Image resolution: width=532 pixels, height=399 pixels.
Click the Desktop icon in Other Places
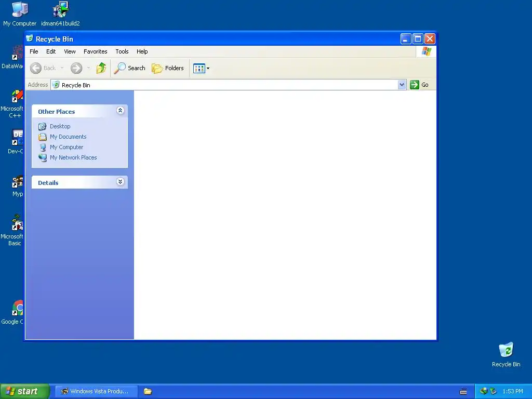(x=43, y=127)
